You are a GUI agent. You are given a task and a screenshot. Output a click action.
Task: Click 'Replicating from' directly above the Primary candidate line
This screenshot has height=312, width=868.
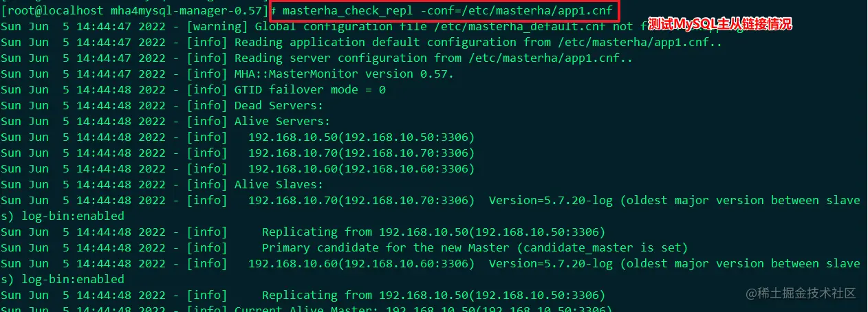(316, 232)
